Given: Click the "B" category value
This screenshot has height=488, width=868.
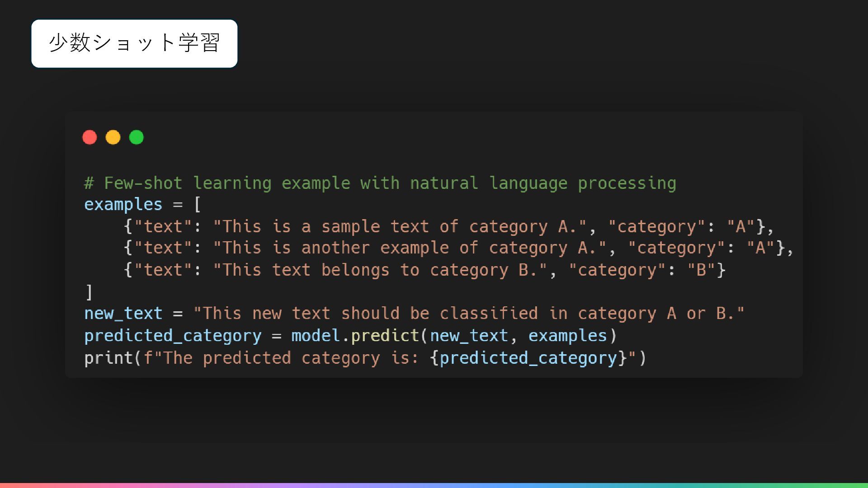Looking at the screenshot, I should point(701,270).
